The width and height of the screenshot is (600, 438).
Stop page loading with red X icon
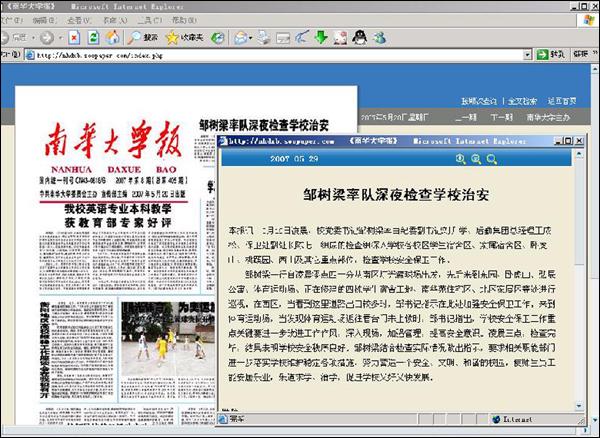tap(74, 37)
